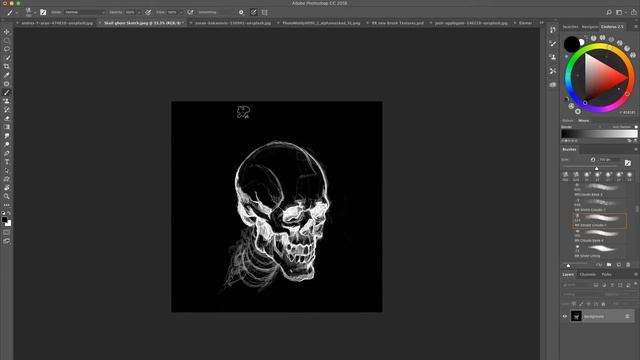
Task: Toggle lock transparent pixels in Layers
Action: [574, 304]
